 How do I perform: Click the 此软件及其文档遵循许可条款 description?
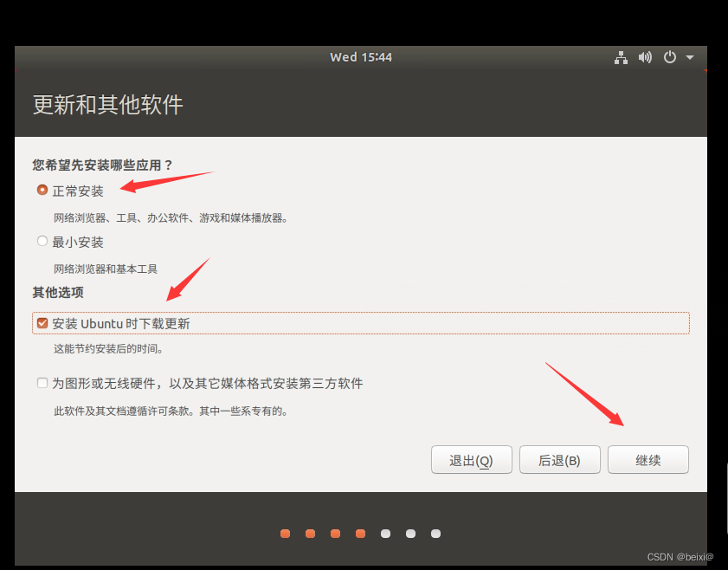coord(170,411)
